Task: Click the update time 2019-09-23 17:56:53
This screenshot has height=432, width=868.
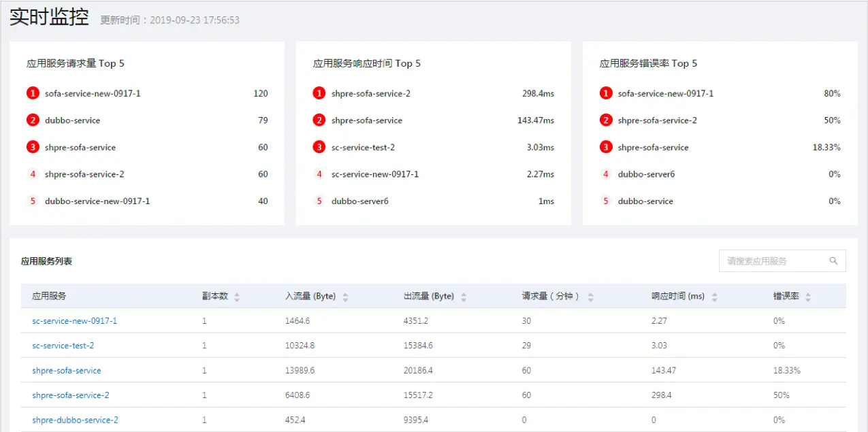Action: tap(194, 20)
